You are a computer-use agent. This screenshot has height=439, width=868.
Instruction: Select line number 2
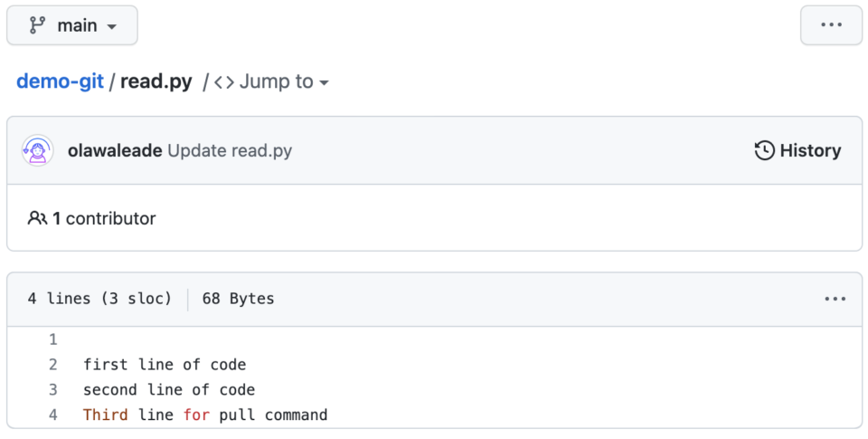point(52,365)
